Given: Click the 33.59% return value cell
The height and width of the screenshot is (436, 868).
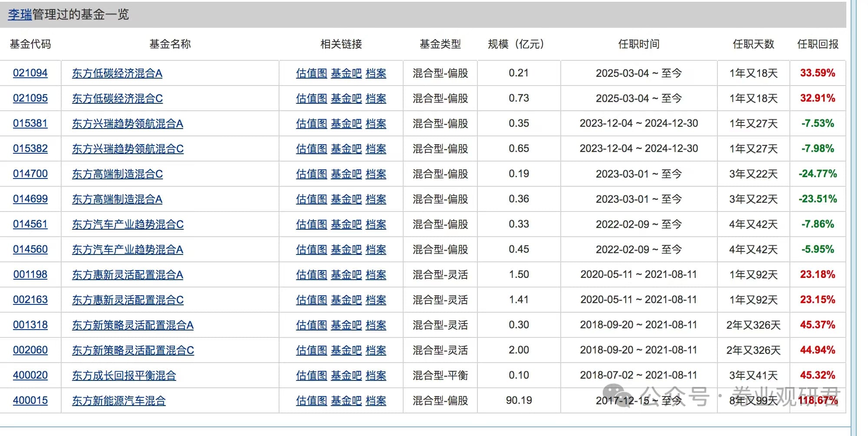Looking at the screenshot, I should [x=818, y=73].
